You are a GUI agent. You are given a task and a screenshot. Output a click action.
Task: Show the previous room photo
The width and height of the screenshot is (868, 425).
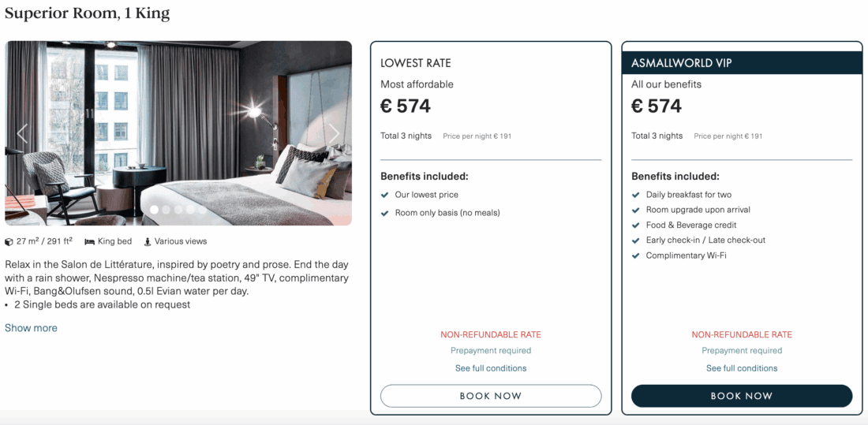[x=22, y=133]
